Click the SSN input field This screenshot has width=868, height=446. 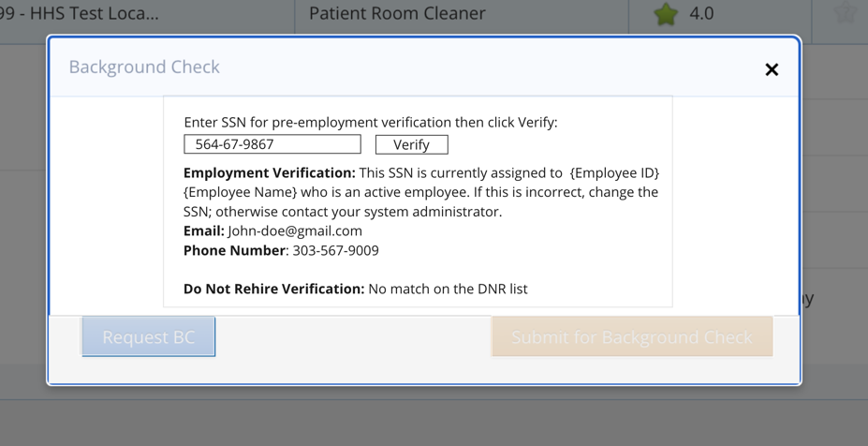coord(272,144)
